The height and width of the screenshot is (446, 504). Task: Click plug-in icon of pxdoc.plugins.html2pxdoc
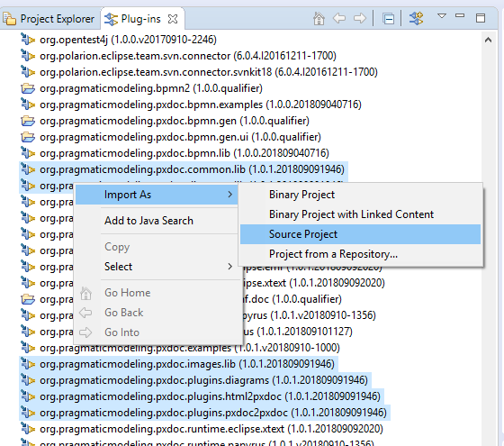28,396
